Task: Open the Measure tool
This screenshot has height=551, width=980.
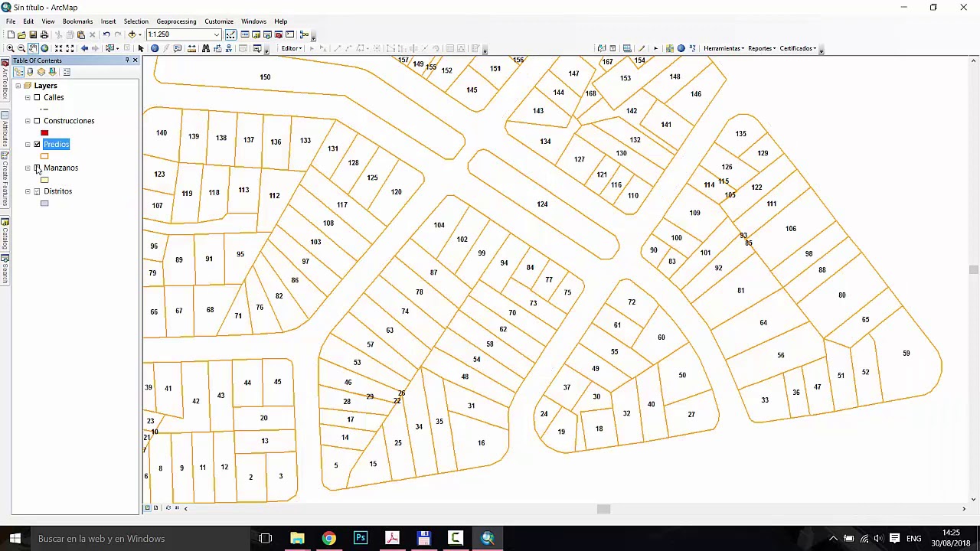Action: pos(192,48)
